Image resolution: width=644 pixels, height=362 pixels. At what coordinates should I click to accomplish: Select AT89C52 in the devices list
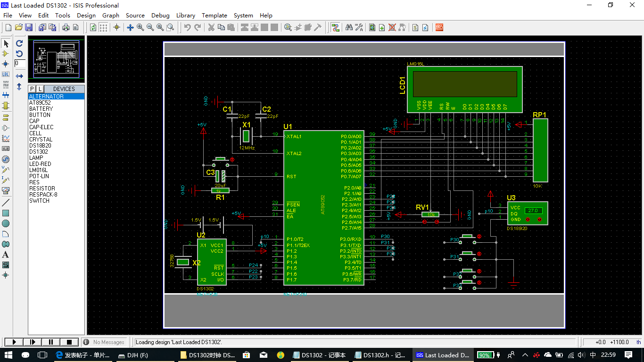(x=56, y=102)
